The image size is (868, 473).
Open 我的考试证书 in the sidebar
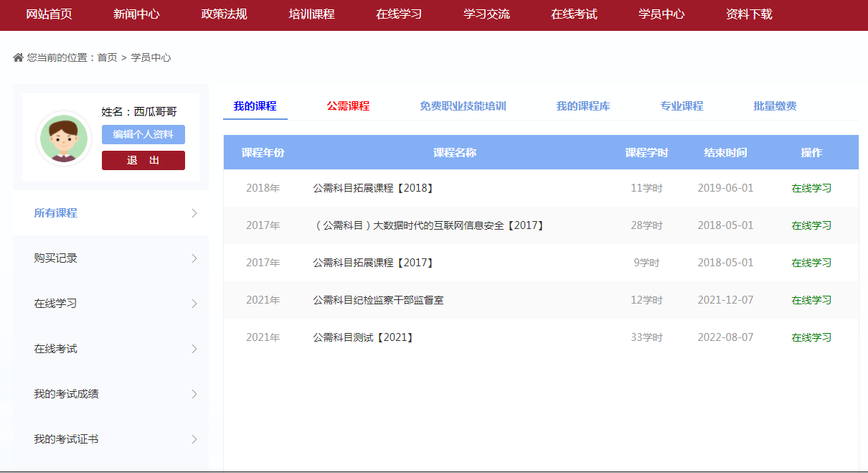66,439
